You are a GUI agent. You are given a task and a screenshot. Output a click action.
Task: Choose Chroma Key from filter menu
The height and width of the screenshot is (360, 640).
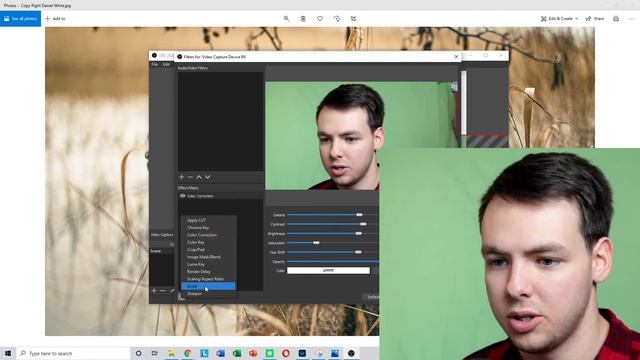[209, 228]
